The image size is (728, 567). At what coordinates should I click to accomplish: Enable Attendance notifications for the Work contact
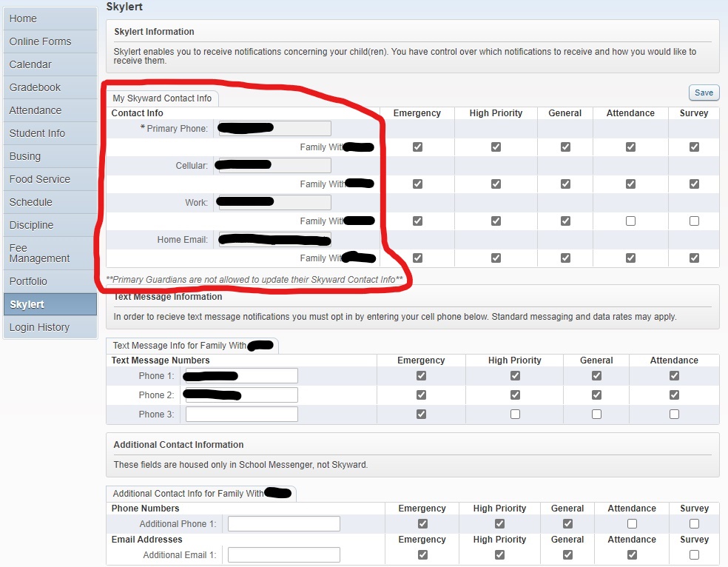pyautogui.click(x=630, y=221)
